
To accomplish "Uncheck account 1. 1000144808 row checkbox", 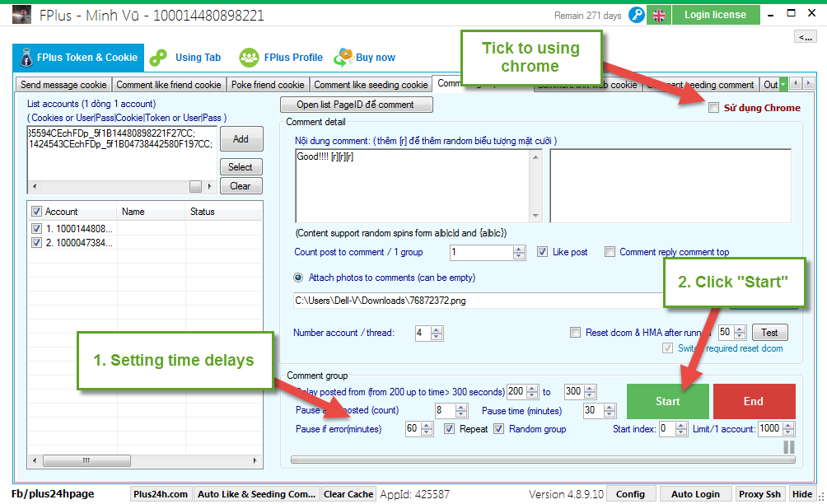I will click(36, 229).
